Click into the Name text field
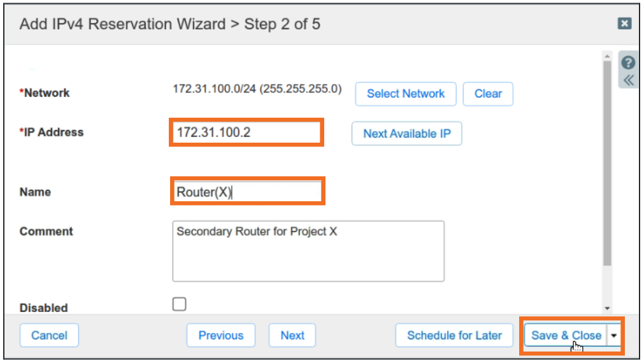This screenshot has width=644, height=363. tap(247, 192)
